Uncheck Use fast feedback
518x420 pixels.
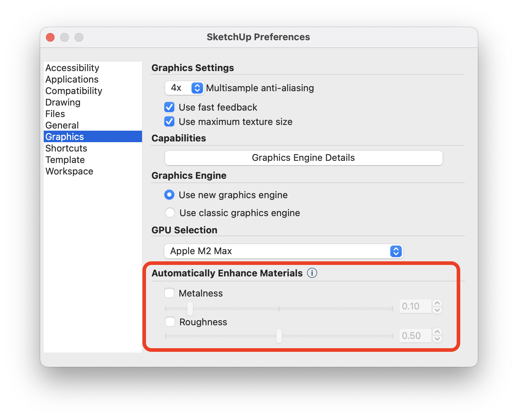click(x=169, y=107)
